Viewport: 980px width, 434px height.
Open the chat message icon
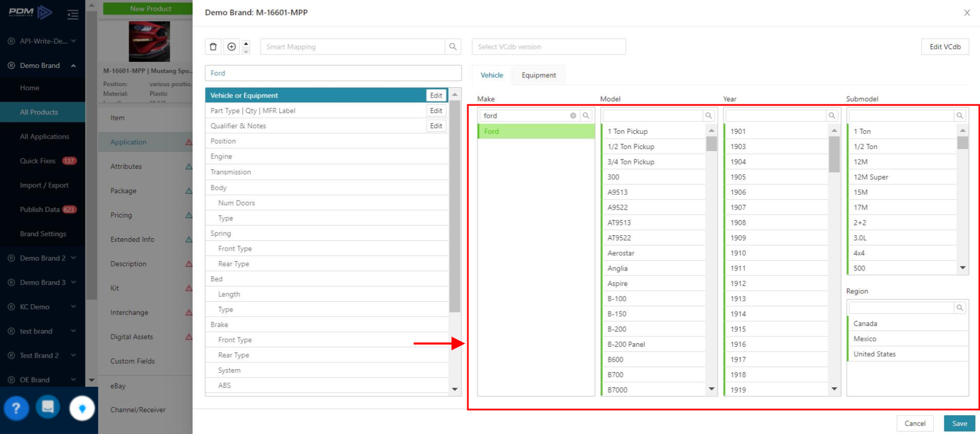coord(48,406)
